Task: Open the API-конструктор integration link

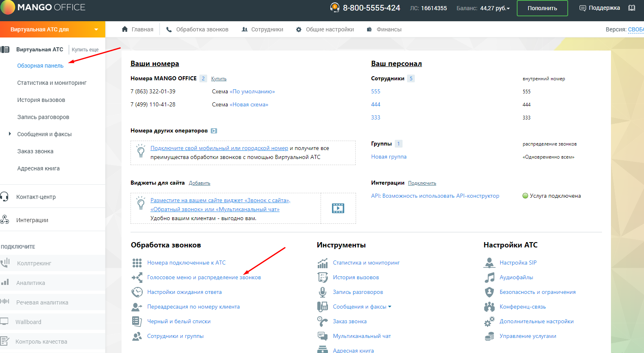Action: pos(435,196)
